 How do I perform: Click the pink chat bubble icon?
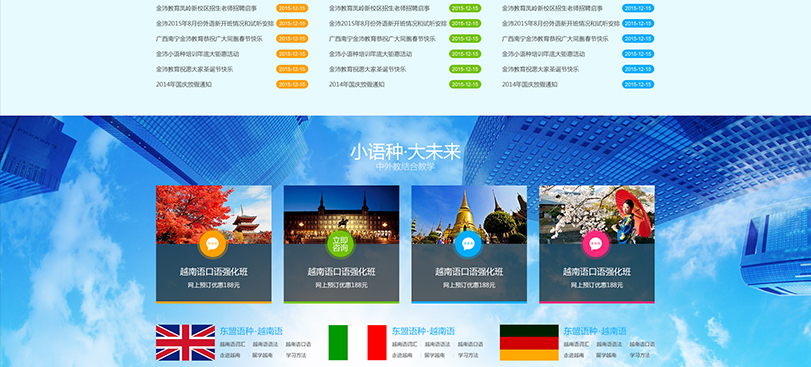point(596,244)
